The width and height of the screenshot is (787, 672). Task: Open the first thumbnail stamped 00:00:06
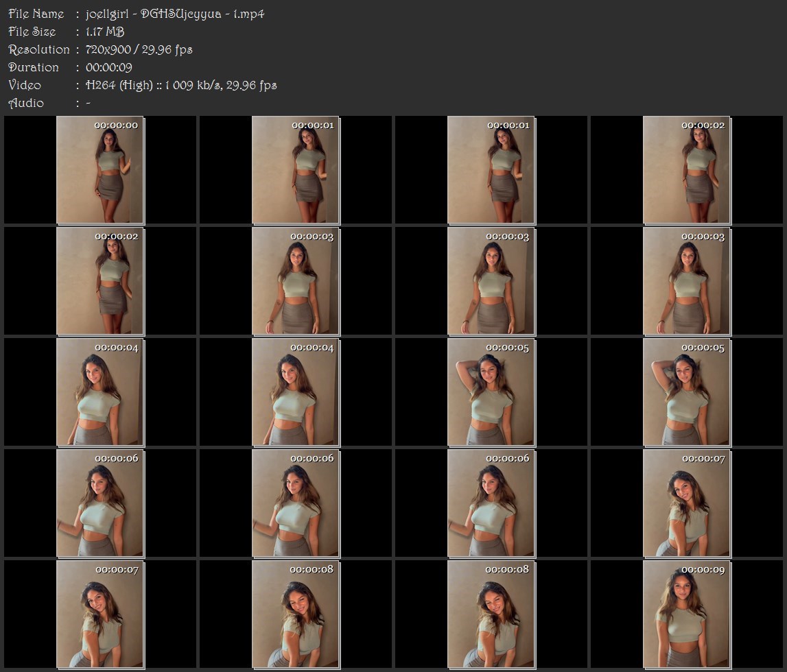100,503
